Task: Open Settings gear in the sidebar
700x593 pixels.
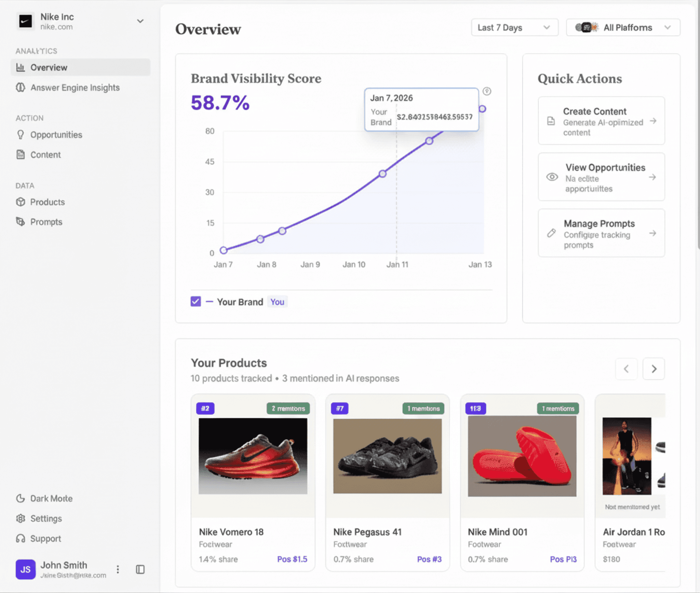Action: 21,519
